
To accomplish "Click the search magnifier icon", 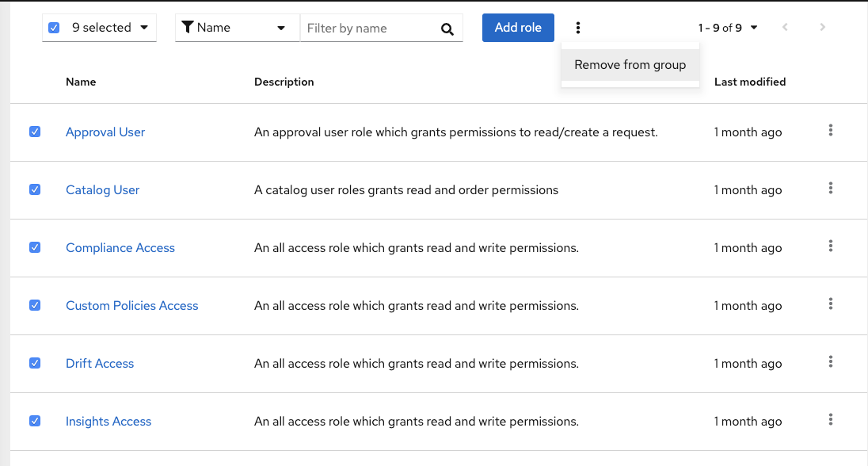I will tap(447, 29).
